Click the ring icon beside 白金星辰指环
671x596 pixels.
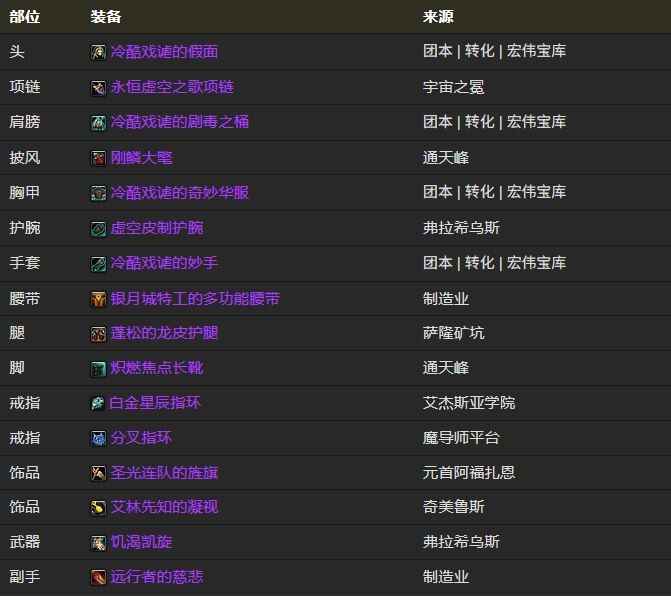(x=98, y=403)
